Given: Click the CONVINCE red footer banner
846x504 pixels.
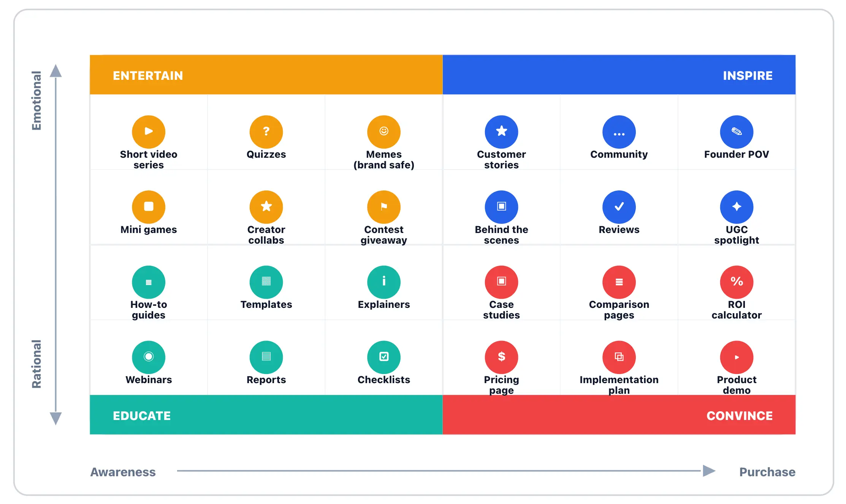Looking at the screenshot, I should point(619,415).
